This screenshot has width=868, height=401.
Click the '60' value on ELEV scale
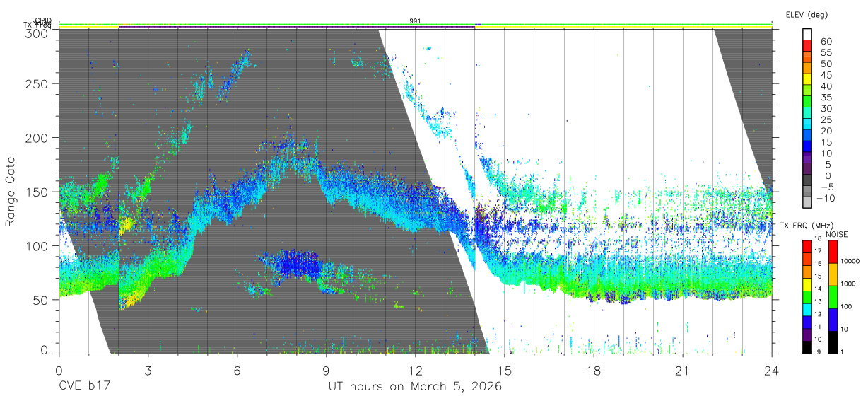click(x=826, y=41)
